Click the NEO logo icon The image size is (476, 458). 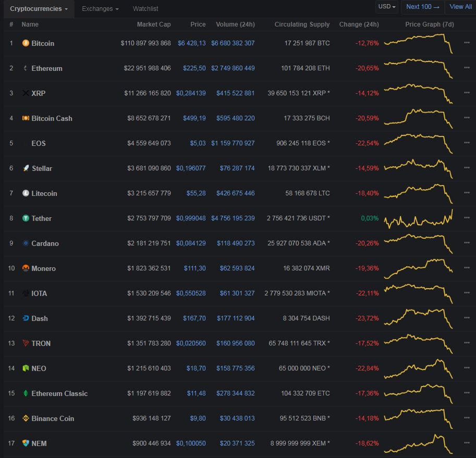click(26, 368)
